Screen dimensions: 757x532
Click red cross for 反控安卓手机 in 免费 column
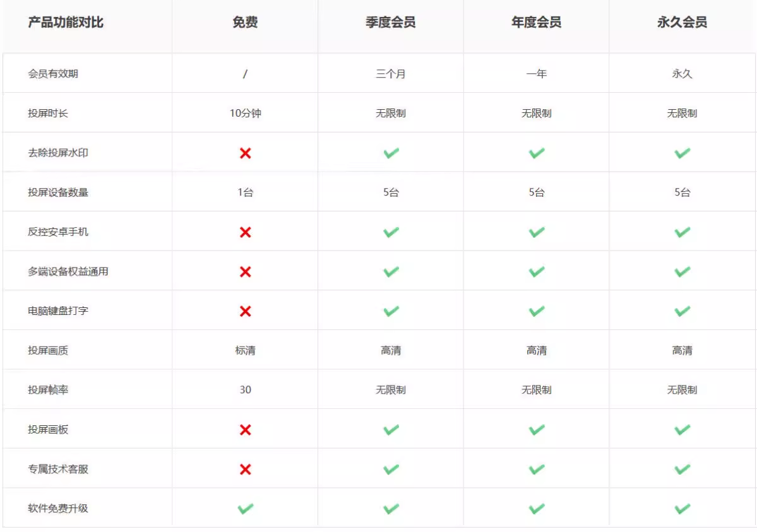coord(245,232)
